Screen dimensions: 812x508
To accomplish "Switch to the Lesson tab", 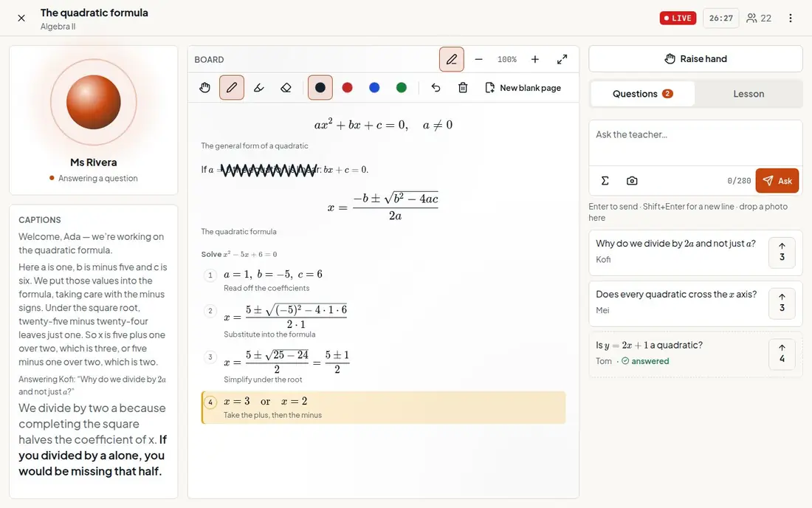I will click(749, 94).
